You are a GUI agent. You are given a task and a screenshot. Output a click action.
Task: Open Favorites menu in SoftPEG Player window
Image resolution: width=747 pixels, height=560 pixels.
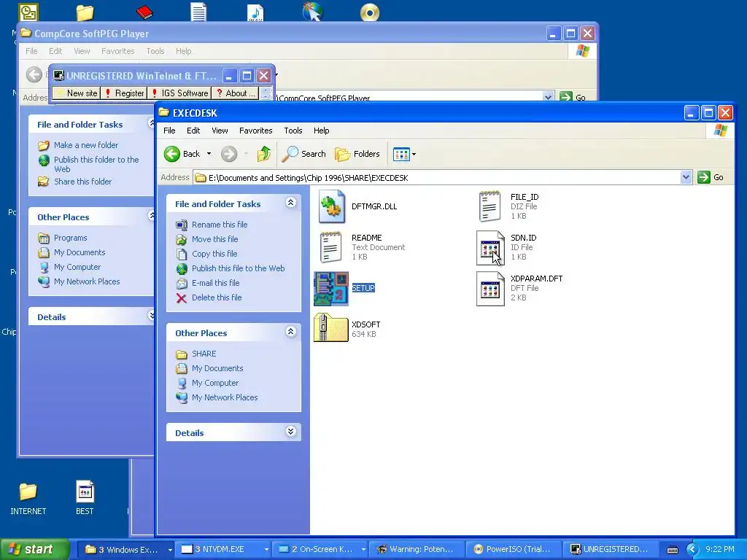point(117,51)
